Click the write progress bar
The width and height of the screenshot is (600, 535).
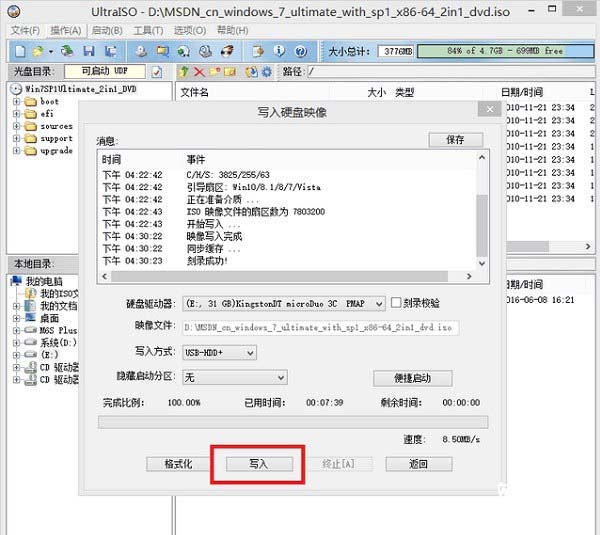click(x=293, y=422)
